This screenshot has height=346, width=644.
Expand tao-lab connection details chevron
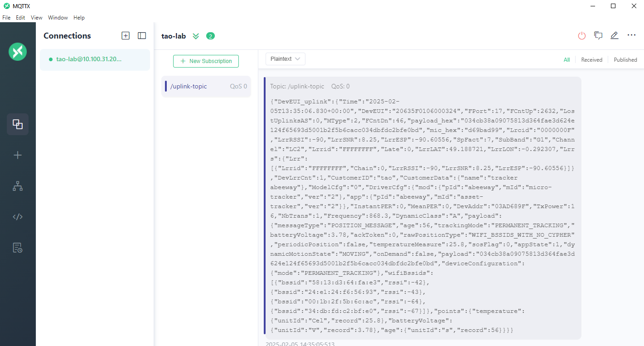pos(196,36)
